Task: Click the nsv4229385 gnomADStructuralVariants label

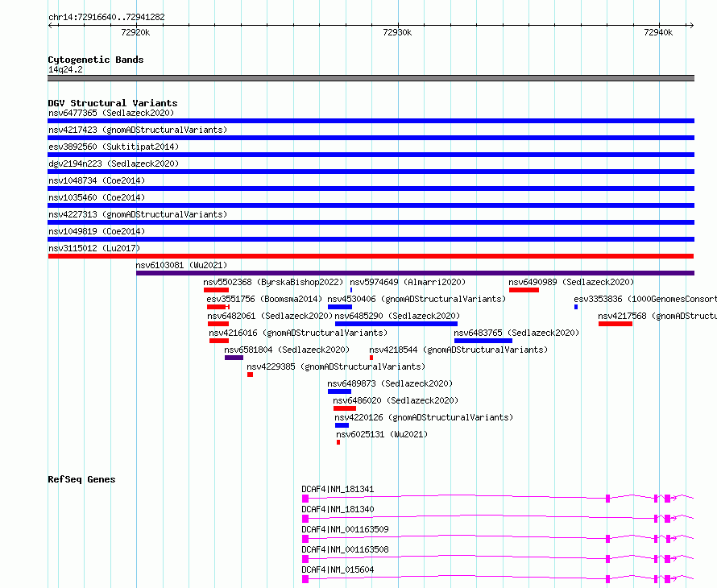Action: coord(336,366)
